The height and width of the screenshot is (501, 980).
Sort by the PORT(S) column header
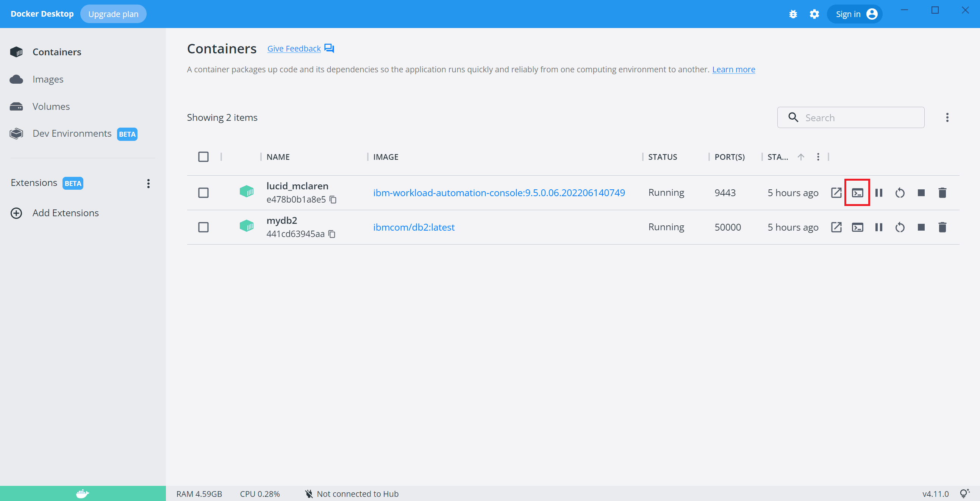coord(730,157)
